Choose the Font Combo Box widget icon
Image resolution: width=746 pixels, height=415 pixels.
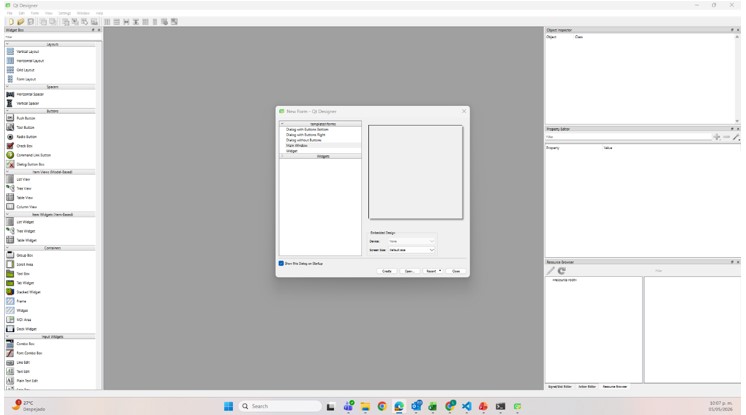coord(10,353)
